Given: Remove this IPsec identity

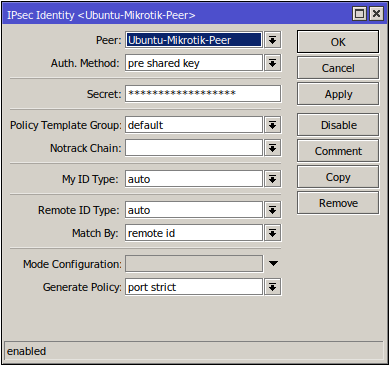Looking at the screenshot, I should pyautogui.click(x=338, y=203).
